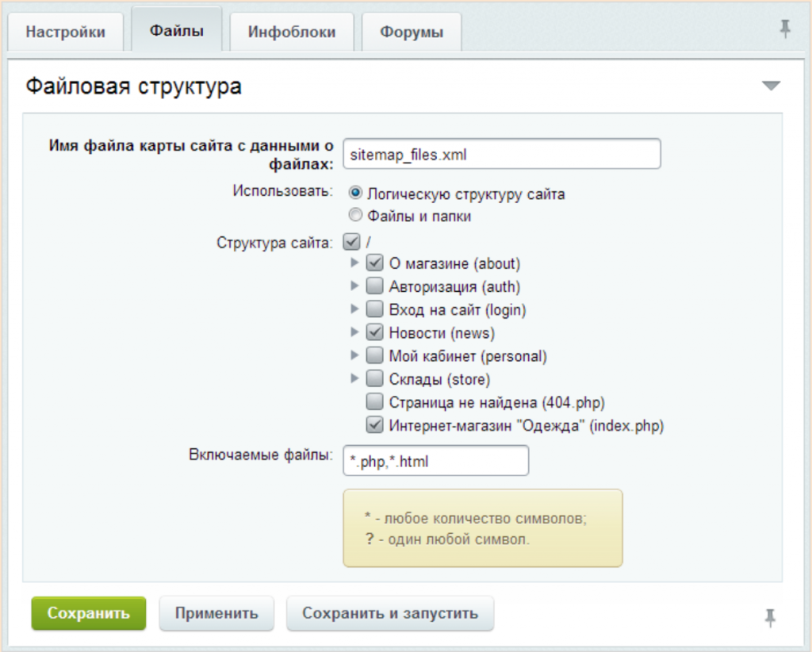The width and height of the screenshot is (812, 652).
Task: Click the Сохранить и запустить button
Action: click(x=390, y=614)
